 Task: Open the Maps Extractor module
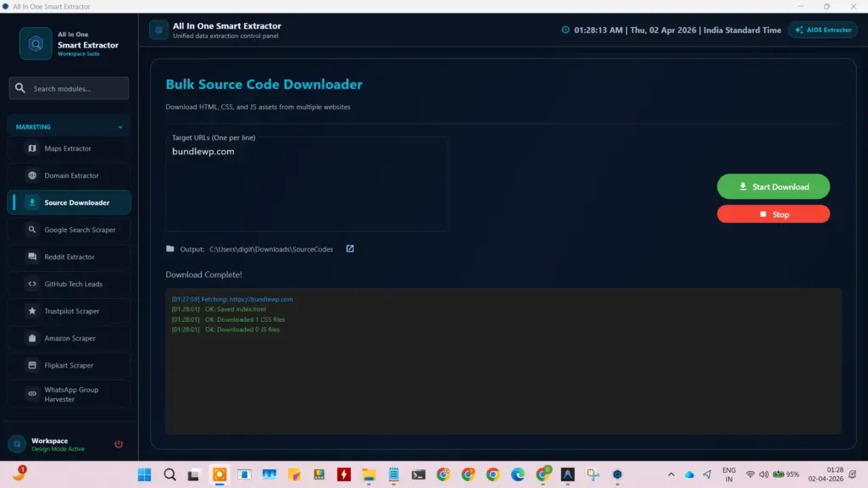(69, 148)
